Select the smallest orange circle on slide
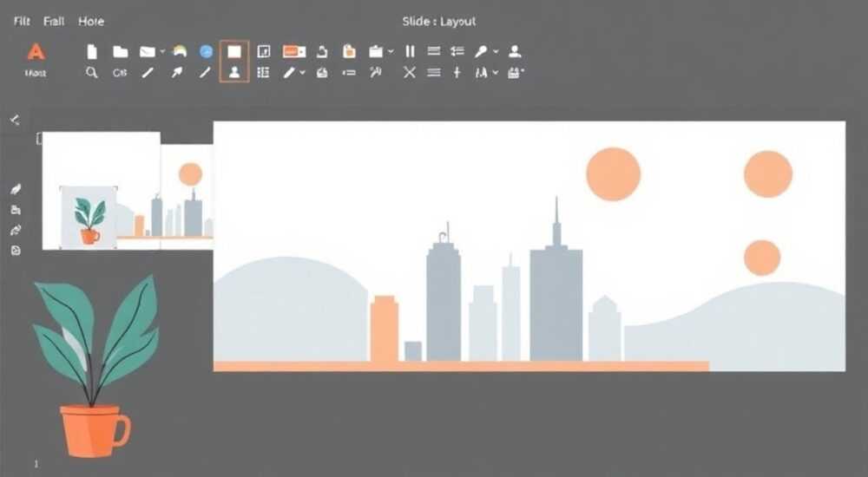This screenshot has width=868, height=477. 762,258
